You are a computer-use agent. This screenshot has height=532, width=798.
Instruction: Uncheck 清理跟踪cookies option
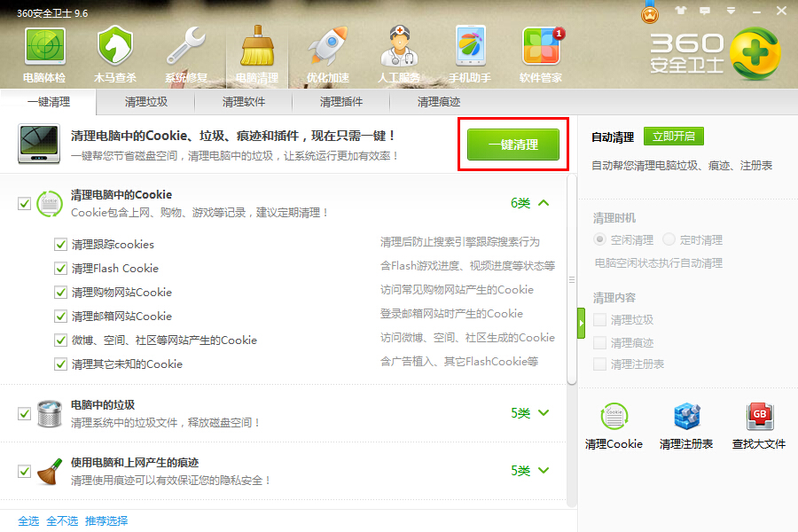coord(60,245)
